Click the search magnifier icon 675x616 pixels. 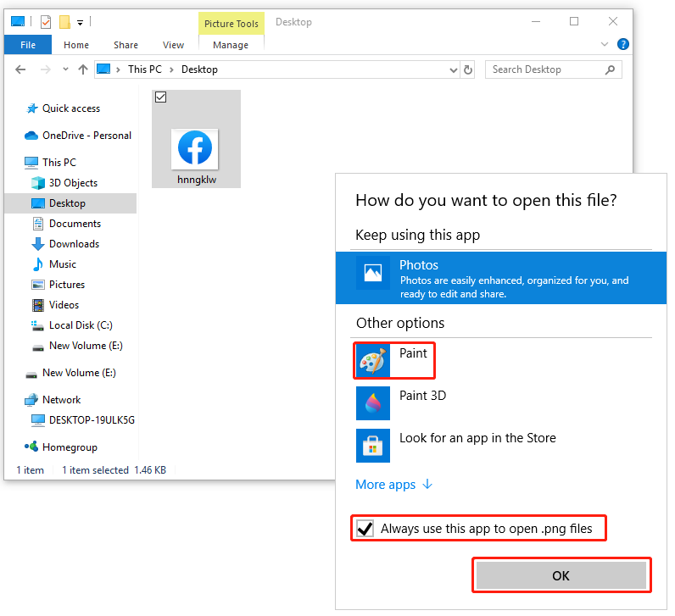(610, 69)
